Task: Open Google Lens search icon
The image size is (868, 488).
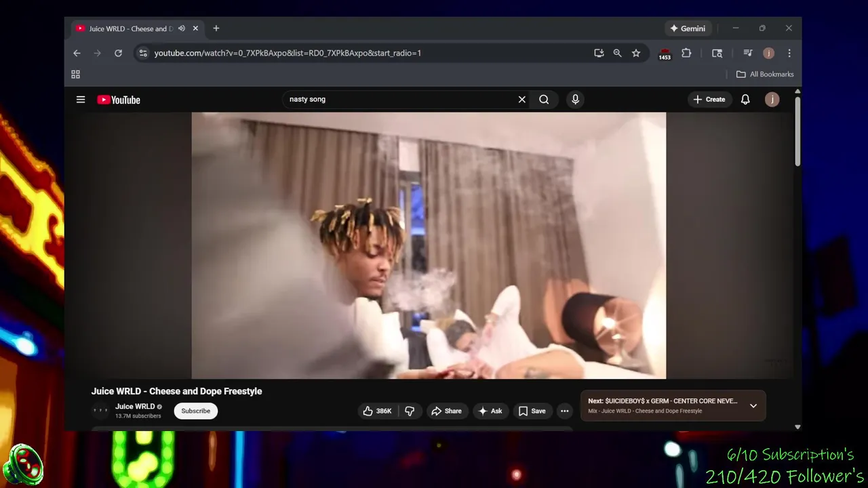Action: [x=717, y=53]
